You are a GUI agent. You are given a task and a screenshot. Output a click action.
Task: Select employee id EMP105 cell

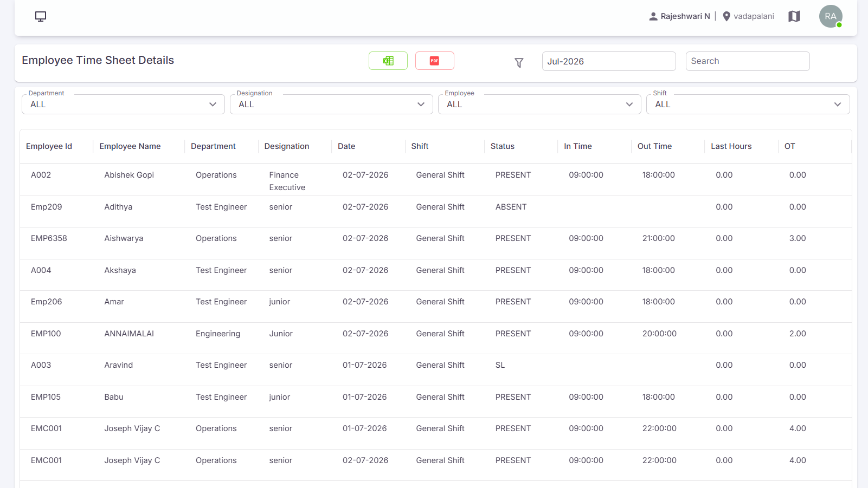[46, 397]
